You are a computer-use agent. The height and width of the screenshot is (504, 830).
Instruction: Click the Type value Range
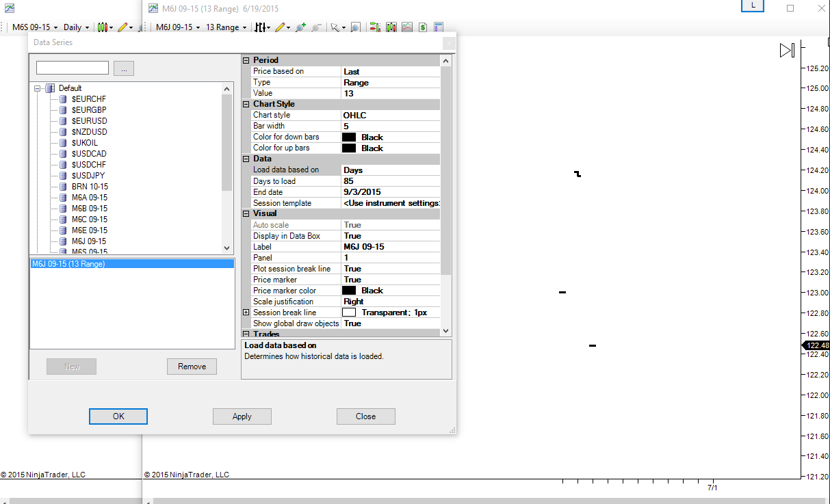(x=391, y=82)
